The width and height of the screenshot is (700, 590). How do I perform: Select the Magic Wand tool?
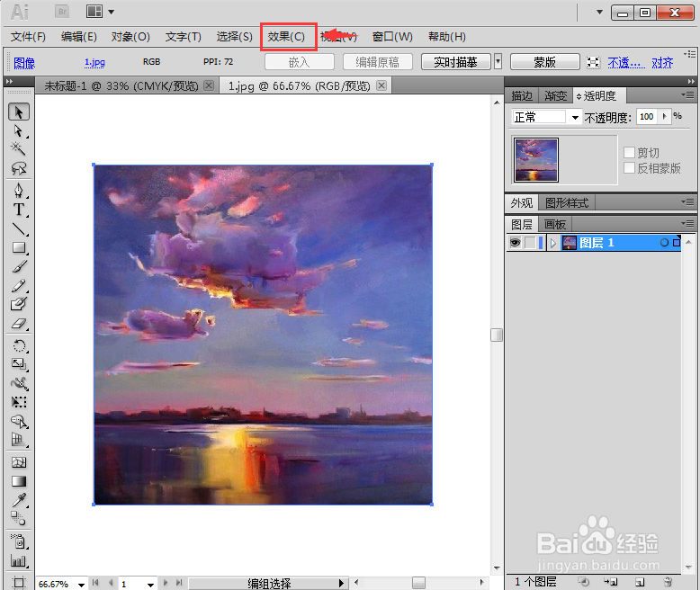point(19,148)
